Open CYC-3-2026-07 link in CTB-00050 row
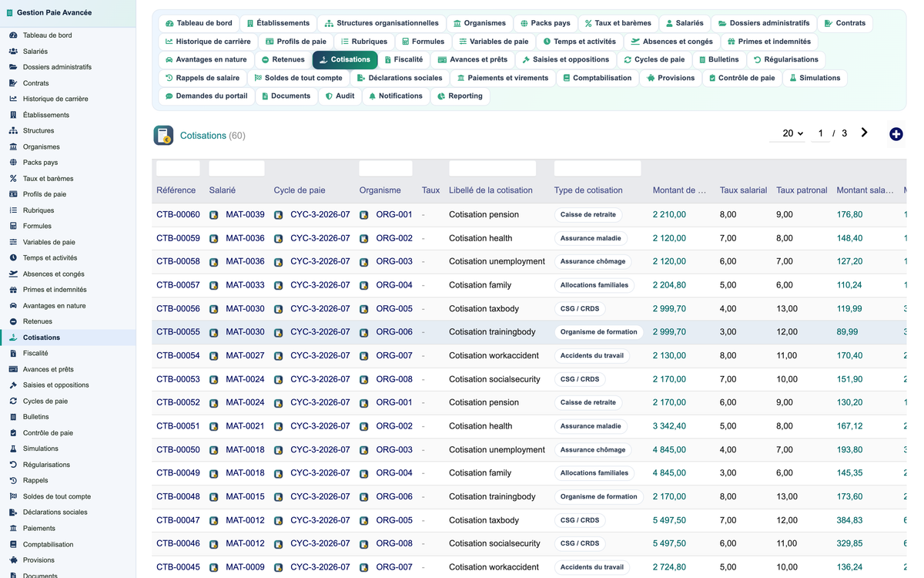The width and height of the screenshot is (924, 578). (320, 450)
